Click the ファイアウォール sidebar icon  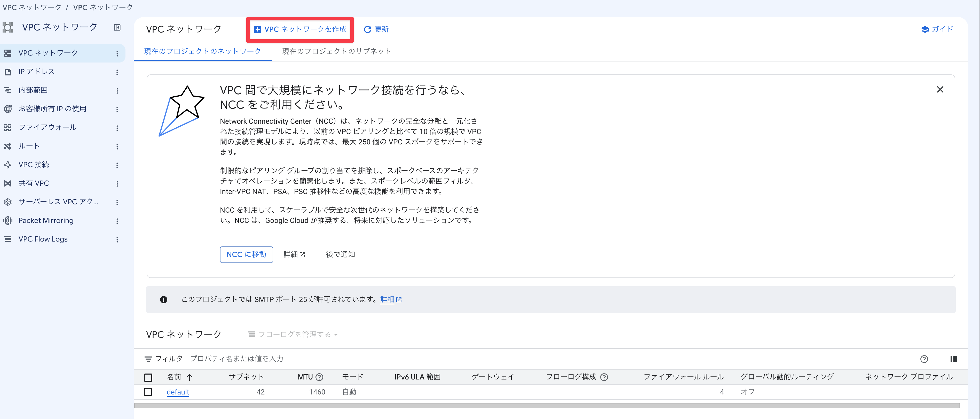[x=7, y=128]
